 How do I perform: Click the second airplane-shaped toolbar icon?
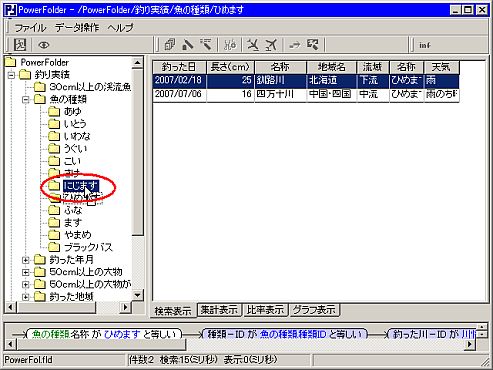coord(271,45)
